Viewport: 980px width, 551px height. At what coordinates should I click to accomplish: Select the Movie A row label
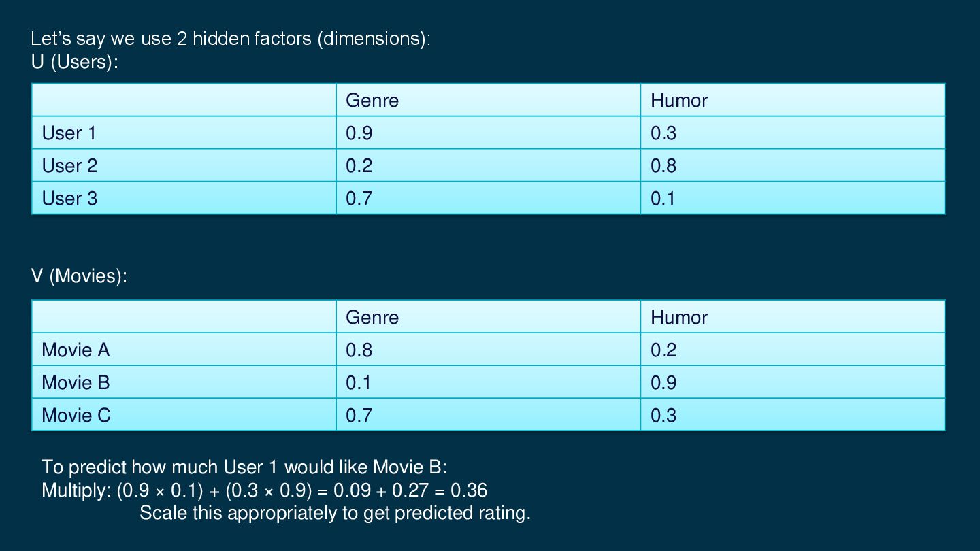pos(76,350)
